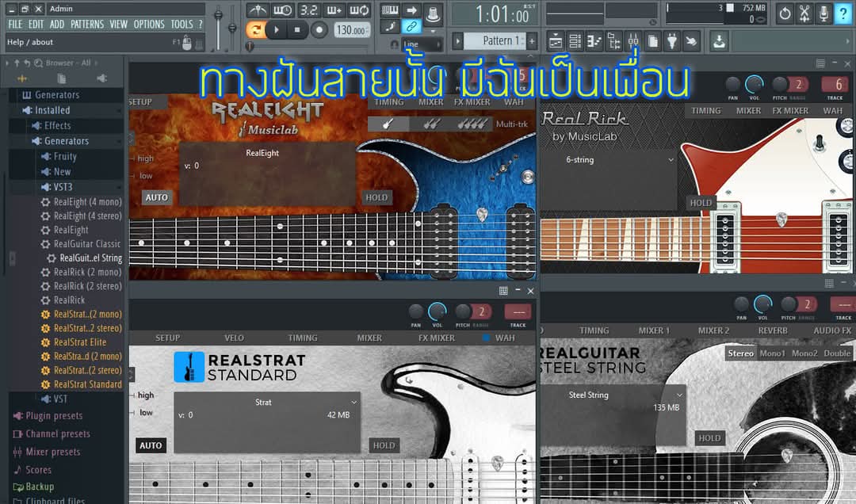Open the audio editor scissors icon
Image resolution: width=856 pixels, height=504 pixels.
(804, 13)
